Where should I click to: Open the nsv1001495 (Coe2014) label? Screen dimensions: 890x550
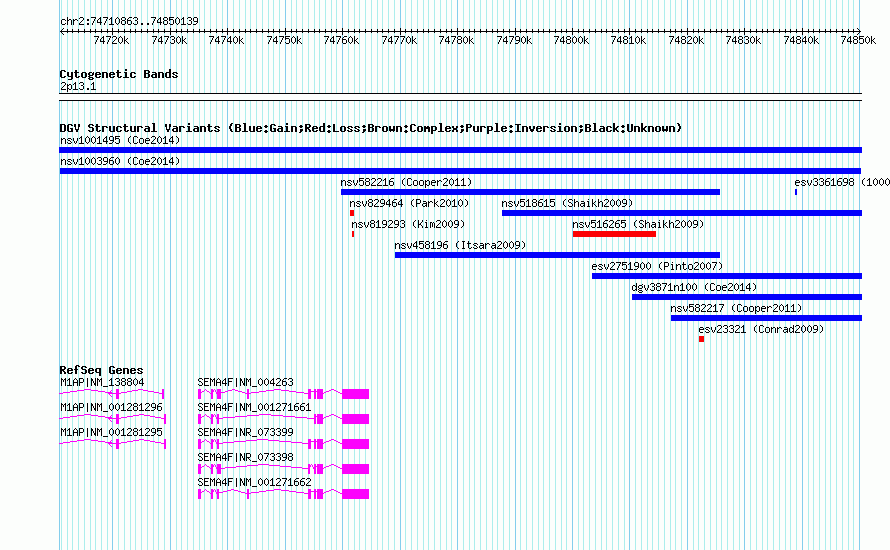120,140
